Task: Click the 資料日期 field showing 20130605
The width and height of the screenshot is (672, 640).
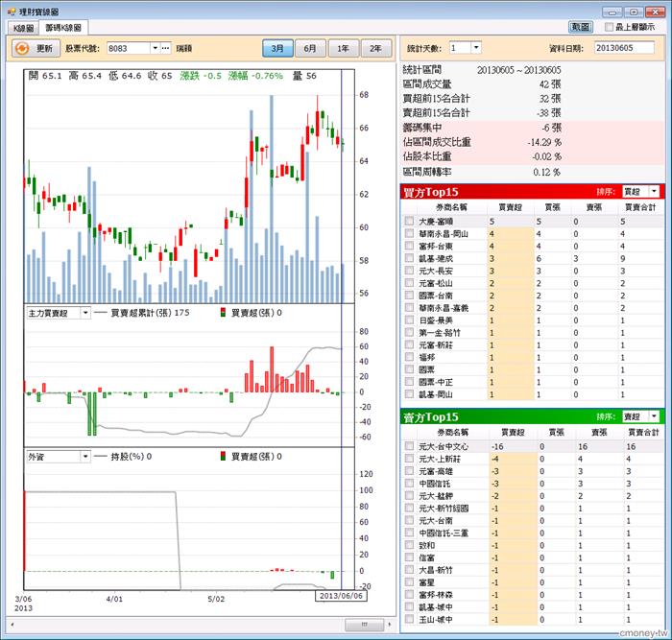Action: pyautogui.click(x=624, y=48)
